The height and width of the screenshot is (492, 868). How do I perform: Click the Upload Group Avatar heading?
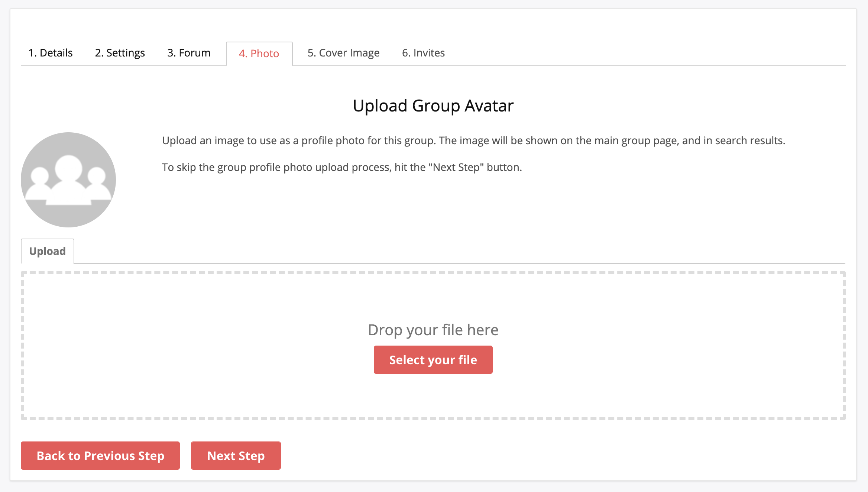click(433, 106)
